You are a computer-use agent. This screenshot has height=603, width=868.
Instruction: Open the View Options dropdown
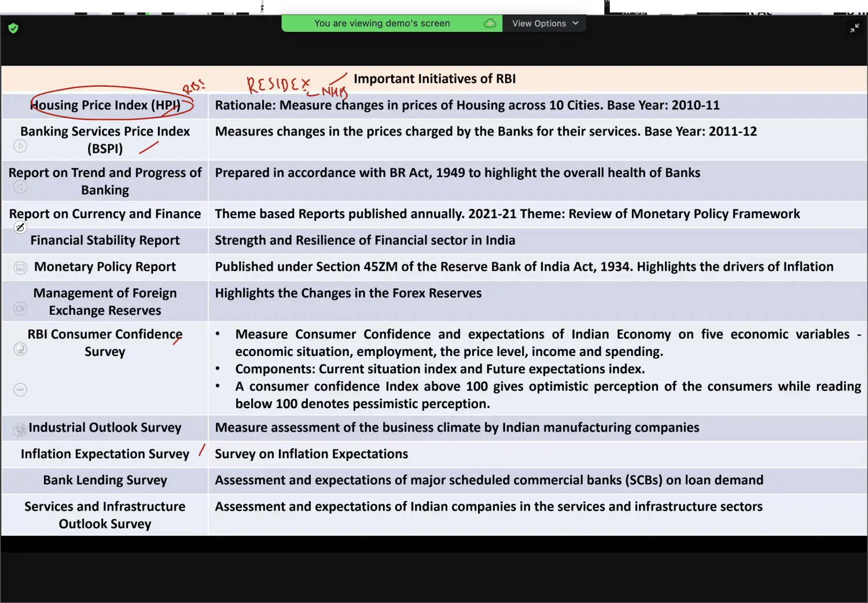(545, 23)
